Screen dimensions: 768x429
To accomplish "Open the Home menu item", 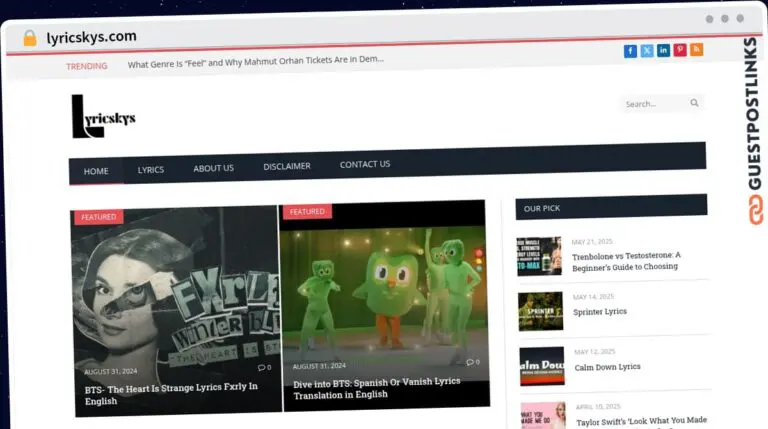I will pyautogui.click(x=96, y=171).
